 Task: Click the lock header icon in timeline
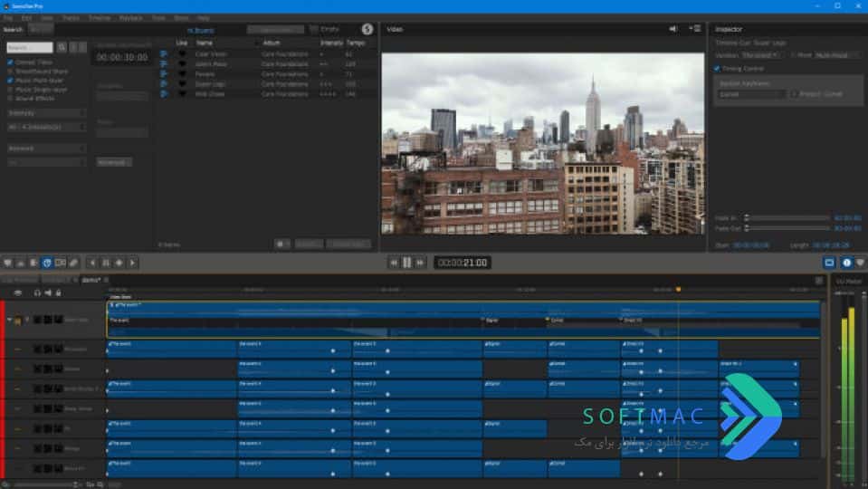pos(58,293)
